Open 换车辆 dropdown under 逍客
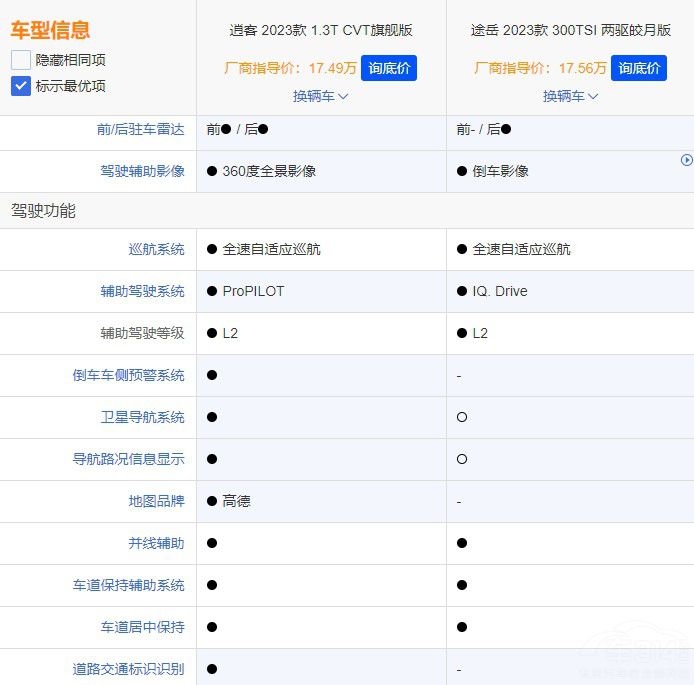The height and width of the screenshot is (685, 694). (x=320, y=96)
